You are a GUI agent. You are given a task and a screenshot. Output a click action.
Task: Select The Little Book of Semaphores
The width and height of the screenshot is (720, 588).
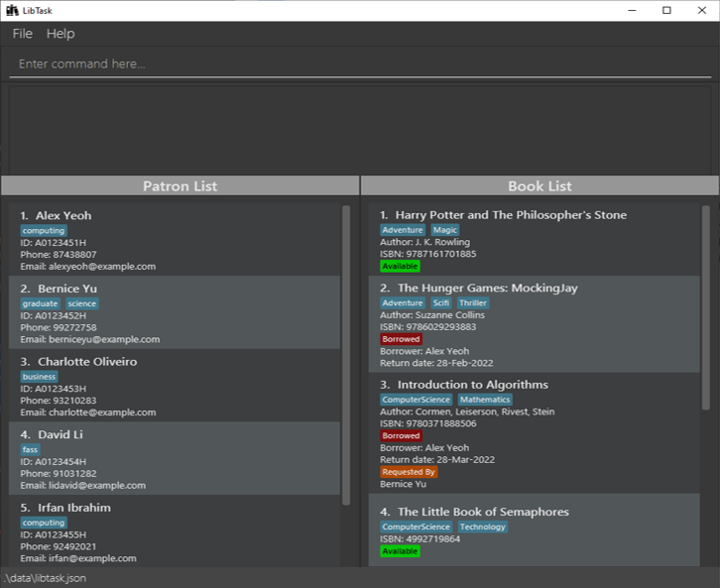pos(483,512)
